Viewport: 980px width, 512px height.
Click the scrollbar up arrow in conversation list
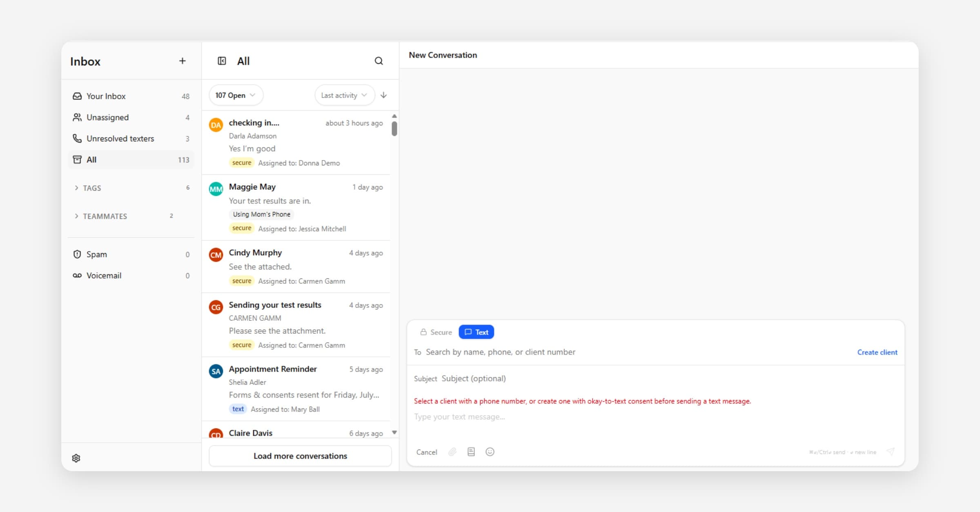[394, 116]
